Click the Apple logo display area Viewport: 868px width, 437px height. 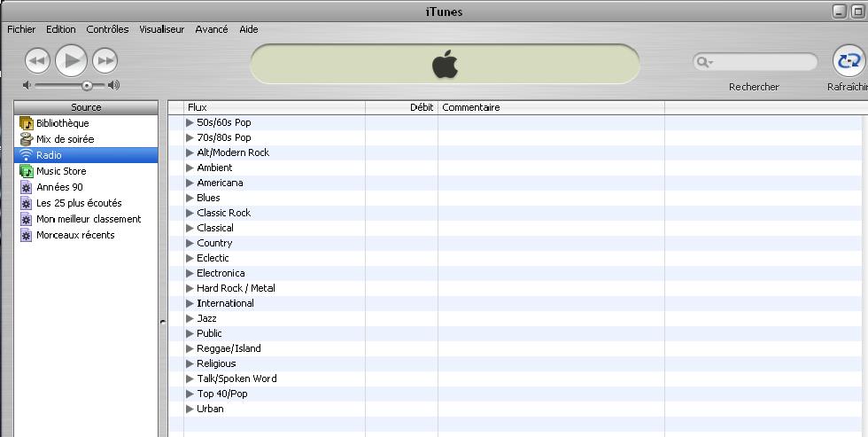pos(445,64)
